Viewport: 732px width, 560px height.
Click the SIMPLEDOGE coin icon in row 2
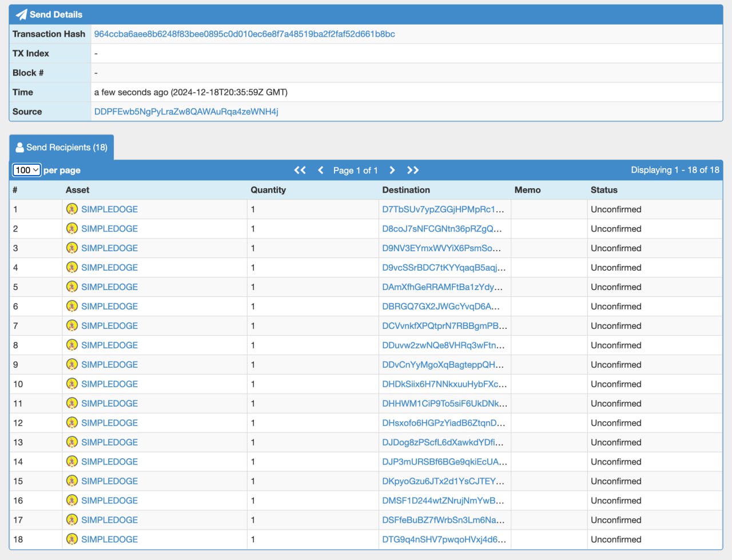click(72, 229)
